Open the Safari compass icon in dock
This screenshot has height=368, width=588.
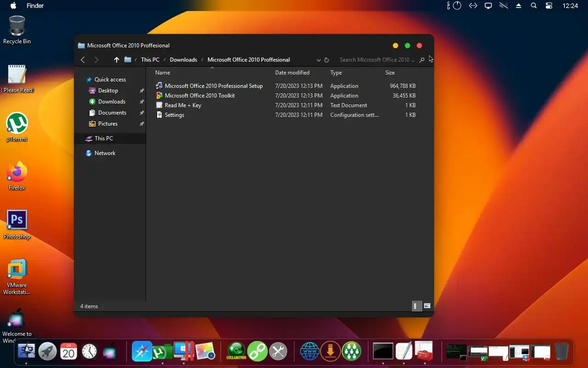click(x=141, y=352)
